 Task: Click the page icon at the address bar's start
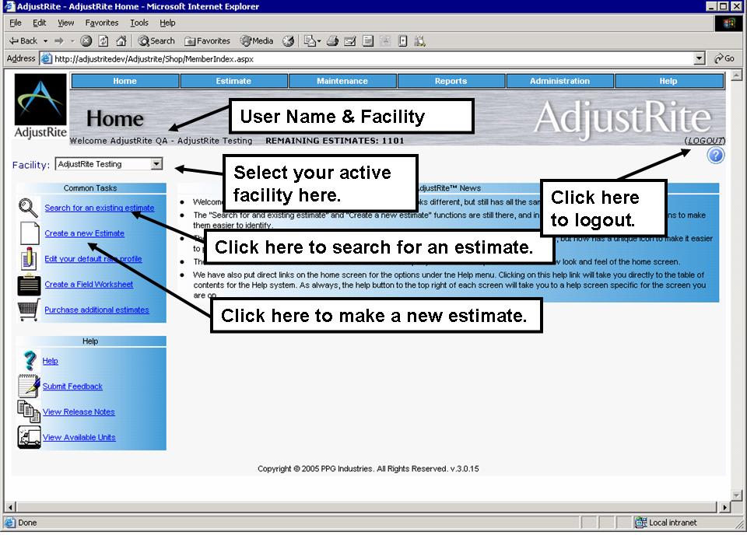46,58
